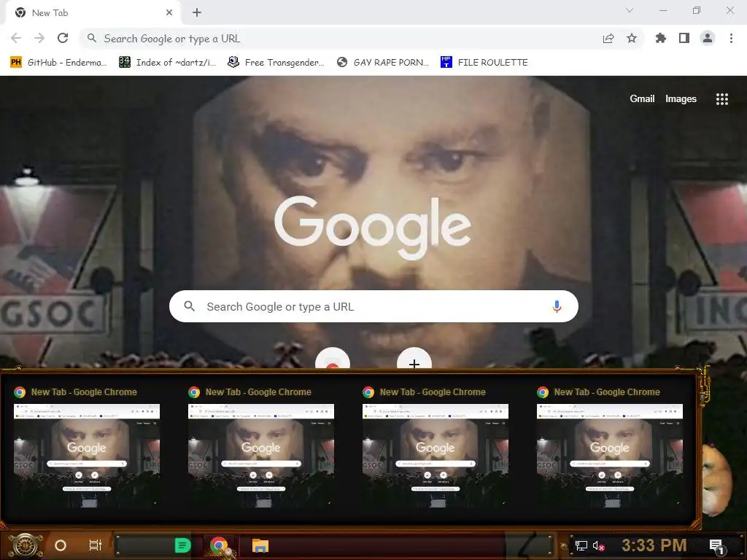Open File Explorer from taskbar
Screen dimensions: 747x560
coord(260,545)
